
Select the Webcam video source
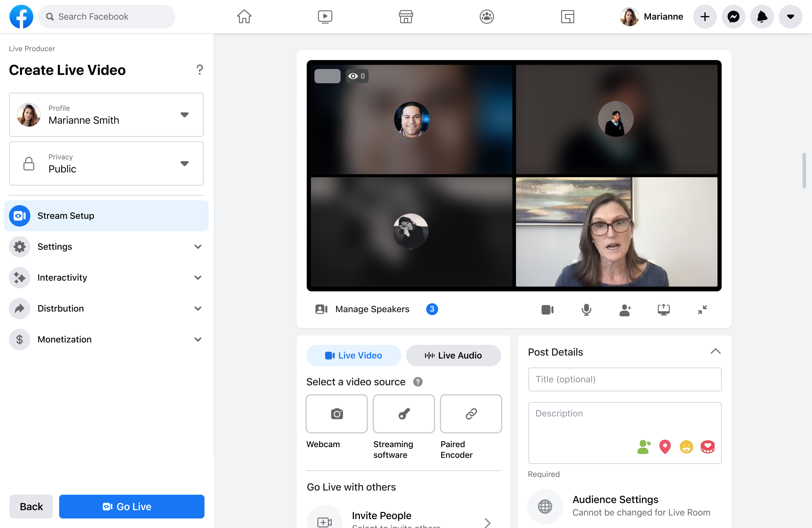pyautogui.click(x=336, y=414)
